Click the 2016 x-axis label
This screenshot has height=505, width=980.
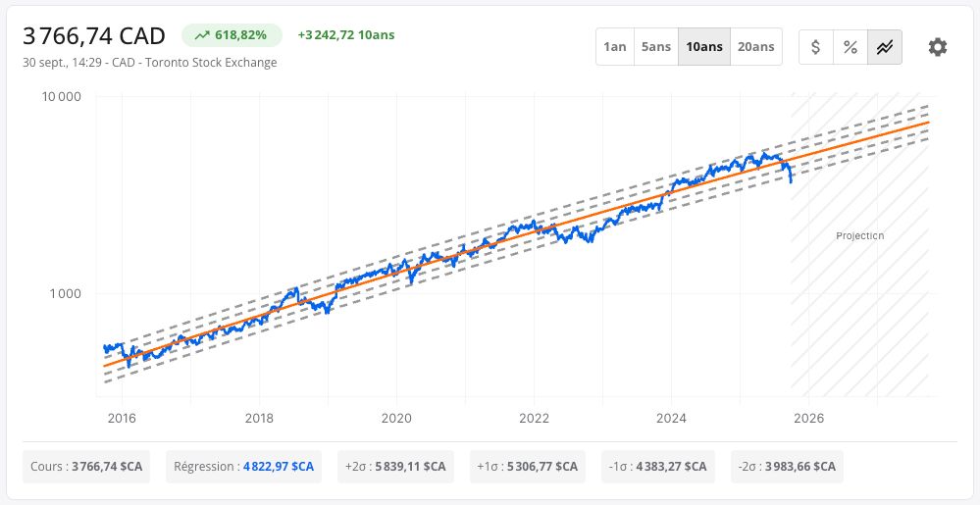[122, 418]
